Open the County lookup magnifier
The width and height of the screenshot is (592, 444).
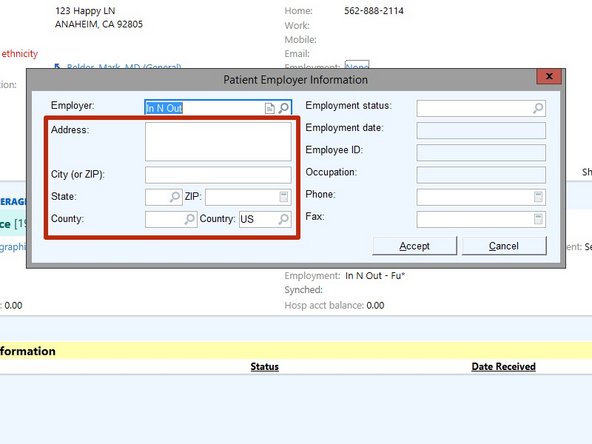pyautogui.click(x=189, y=219)
